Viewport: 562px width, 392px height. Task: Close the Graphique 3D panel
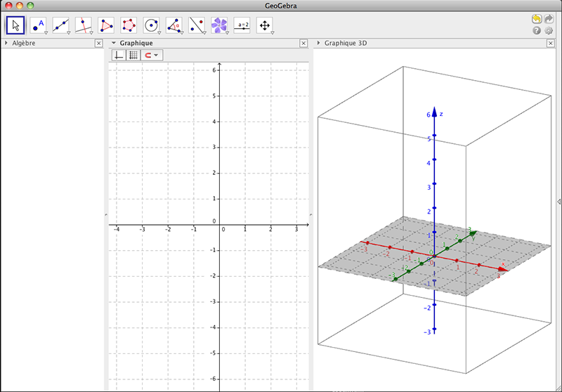tap(551, 44)
